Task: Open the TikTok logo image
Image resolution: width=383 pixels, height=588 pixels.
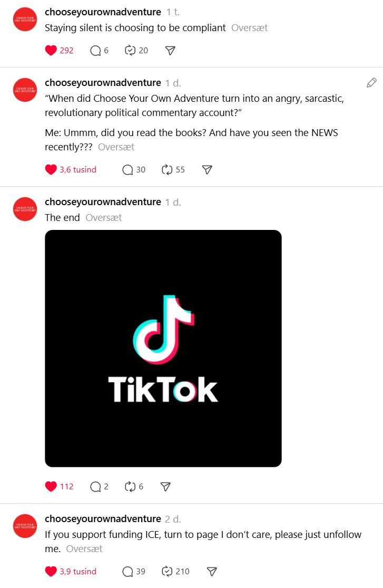Action: (163, 348)
